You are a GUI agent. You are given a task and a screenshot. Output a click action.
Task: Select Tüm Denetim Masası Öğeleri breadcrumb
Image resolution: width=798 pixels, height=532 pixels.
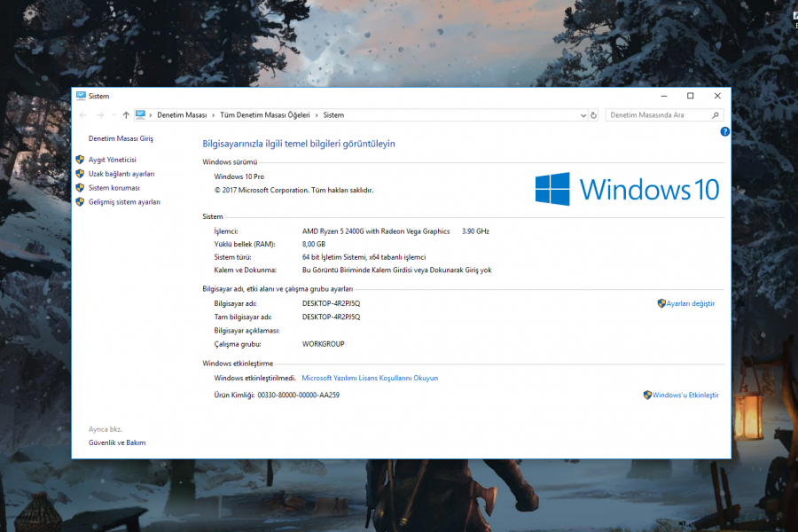pyautogui.click(x=264, y=115)
